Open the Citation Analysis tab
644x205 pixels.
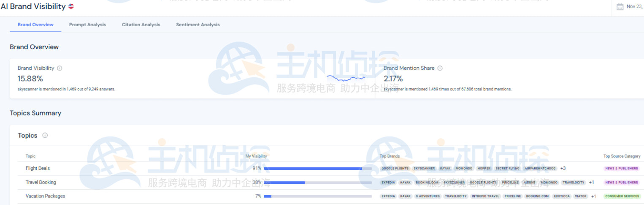tap(141, 25)
